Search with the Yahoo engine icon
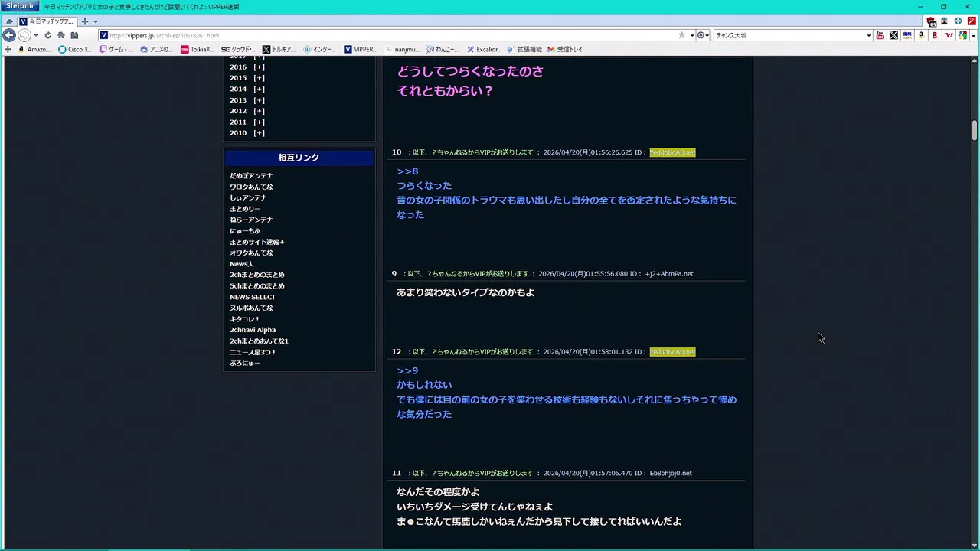Image resolution: width=980 pixels, height=551 pixels. [949, 35]
